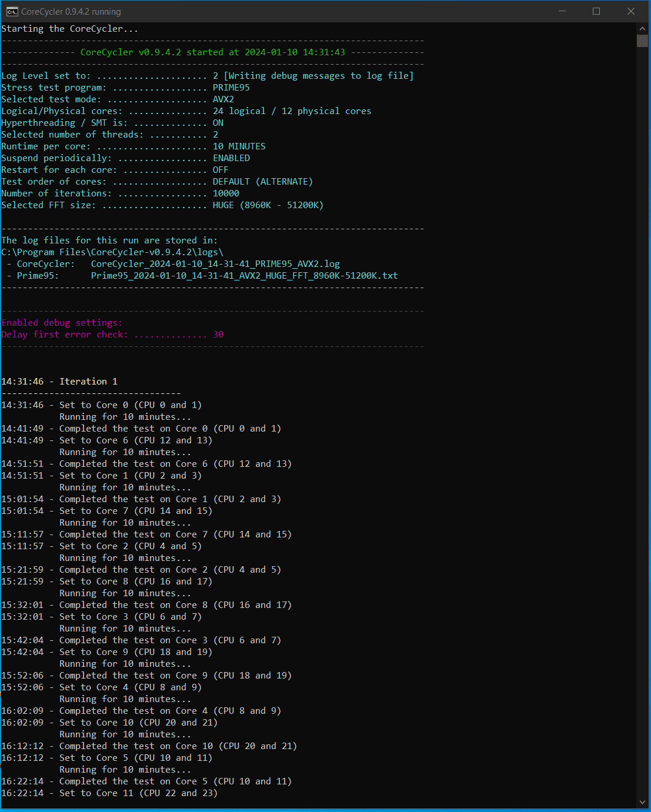Click the Hyperthreading / SMT value 'ON'

pyautogui.click(x=218, y=123)
